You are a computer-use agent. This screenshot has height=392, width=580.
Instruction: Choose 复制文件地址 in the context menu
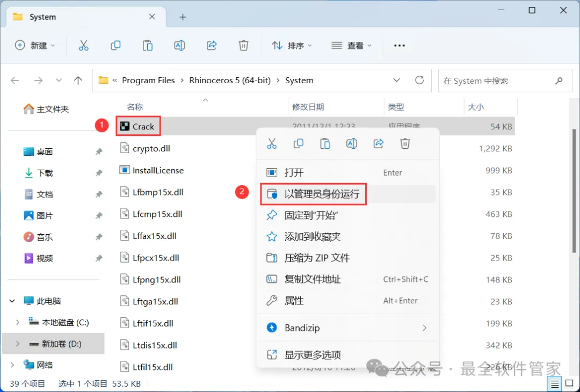click(347, 279)
